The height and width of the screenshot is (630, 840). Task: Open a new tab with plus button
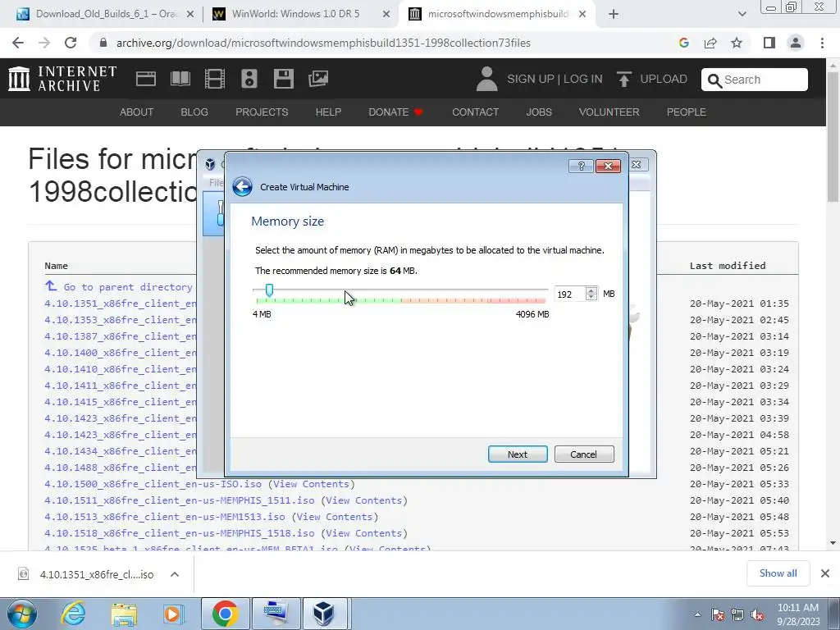tap(614, 15)
